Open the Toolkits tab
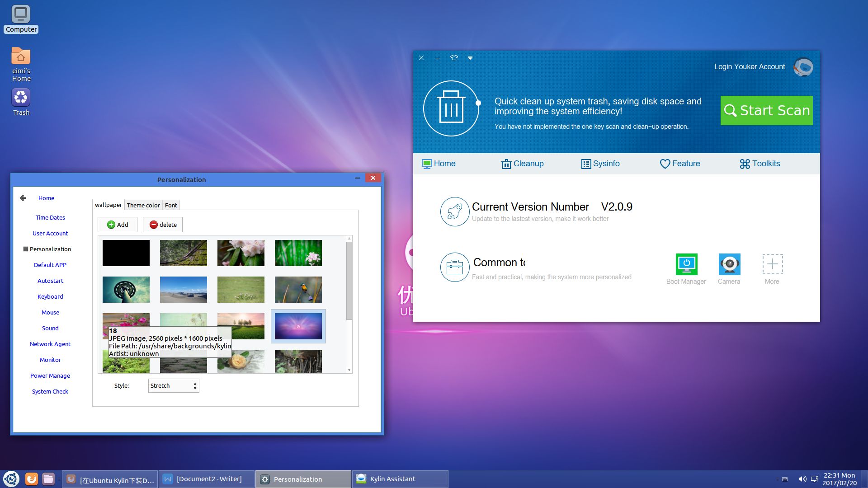This screenshot has width=868, height=488. coord(760,164)
